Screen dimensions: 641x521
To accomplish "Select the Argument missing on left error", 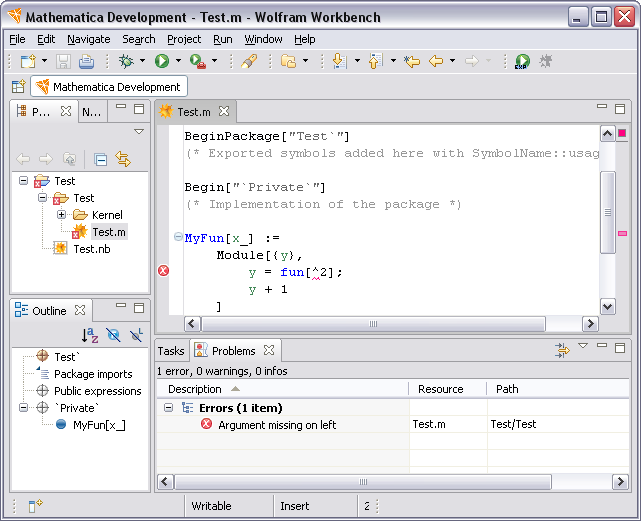I will pos(277,425).
